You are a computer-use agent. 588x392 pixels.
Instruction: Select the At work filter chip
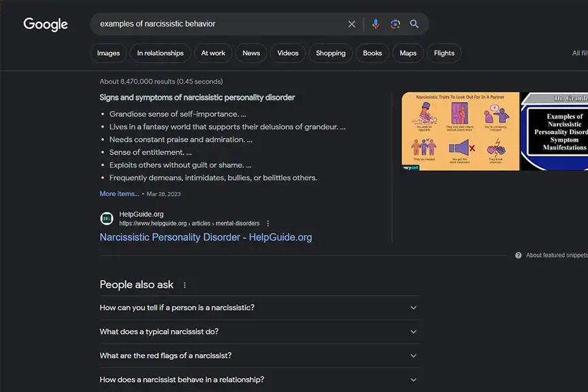click(213, 53)
